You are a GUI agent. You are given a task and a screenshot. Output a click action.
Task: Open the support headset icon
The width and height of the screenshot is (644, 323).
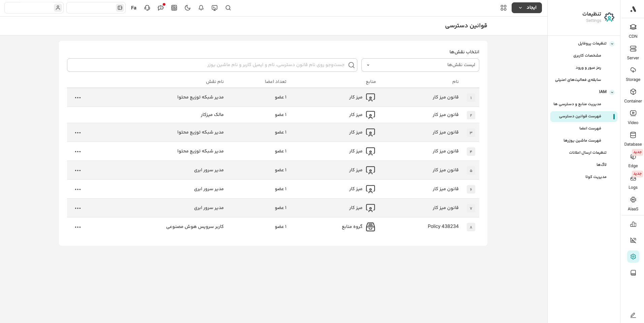(147, 8)
